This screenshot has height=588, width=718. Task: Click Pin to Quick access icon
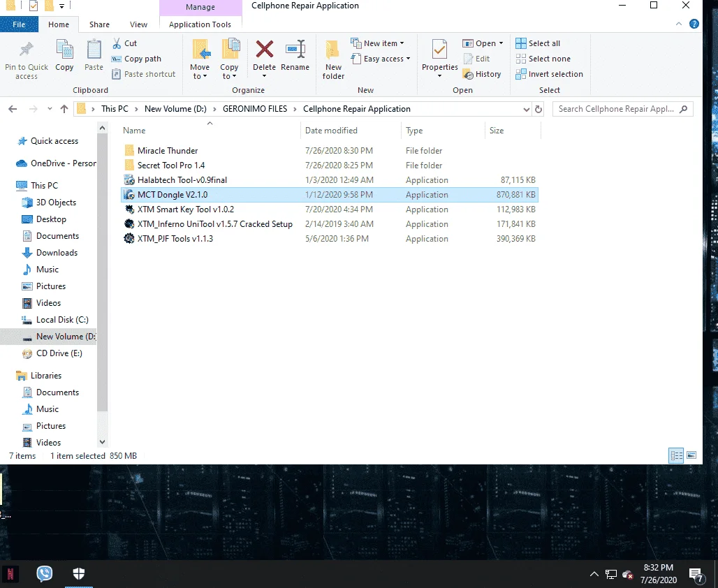[x=26, y=50]
